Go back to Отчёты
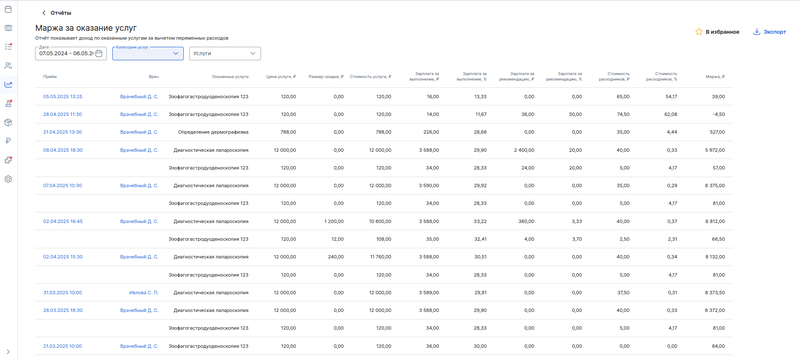Viewport: 800px width, 360px height. [x=57, y=13]
